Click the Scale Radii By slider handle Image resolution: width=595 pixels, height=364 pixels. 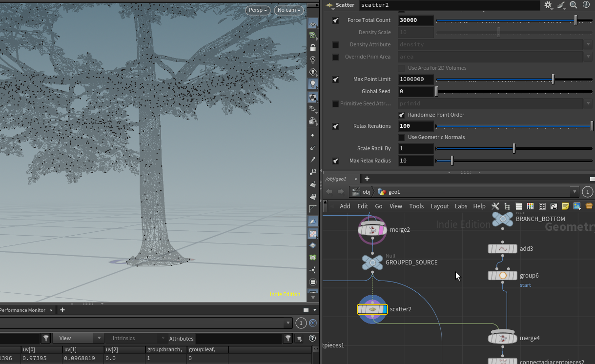(x=514, y=148)
